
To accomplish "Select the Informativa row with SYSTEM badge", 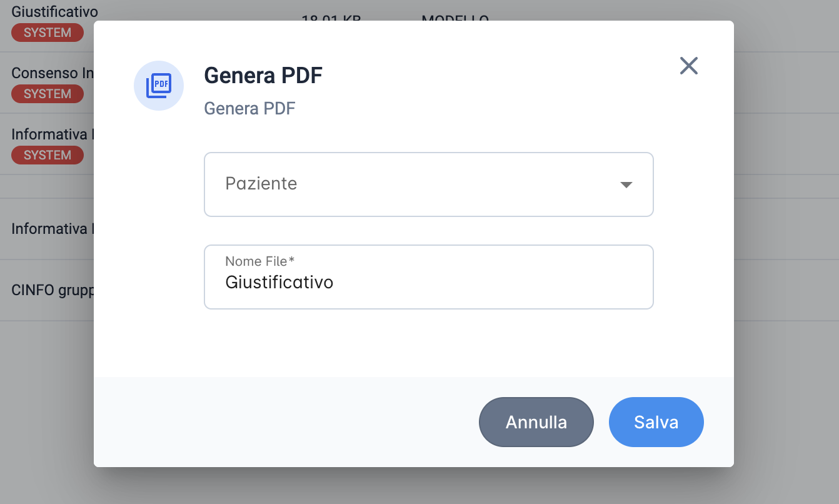I will pos(47,144).
